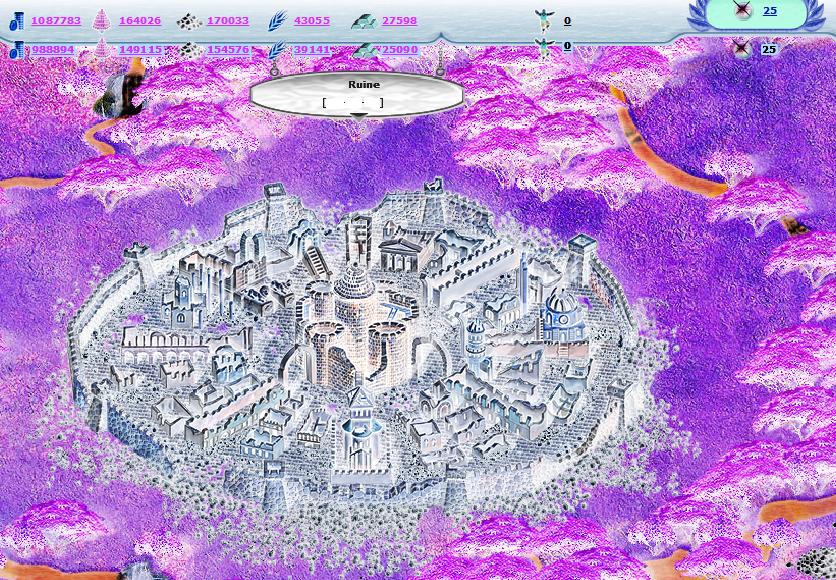
Task: Click the pink cone icon beside 164026
Action: pos(101,20)
